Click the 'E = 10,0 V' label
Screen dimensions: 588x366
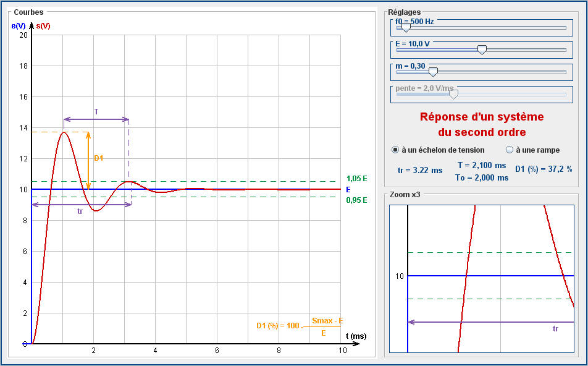[413, 43]
